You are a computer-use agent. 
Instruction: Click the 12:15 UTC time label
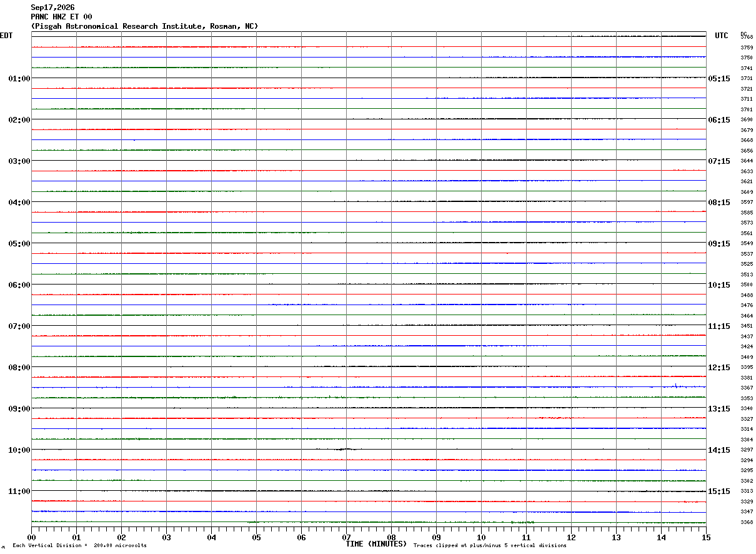click(719, 368)
